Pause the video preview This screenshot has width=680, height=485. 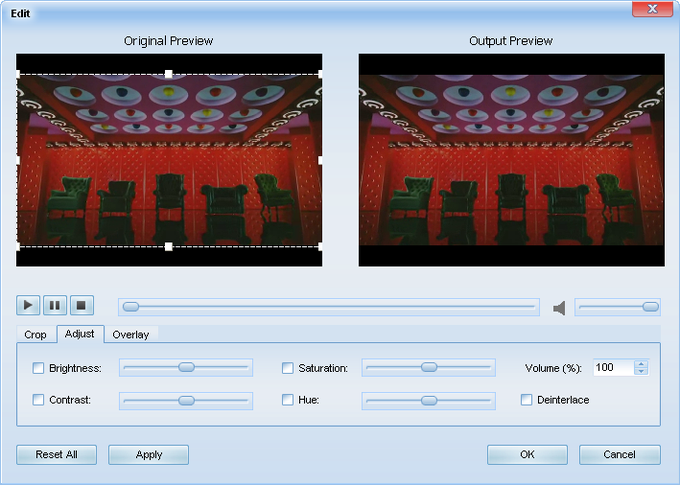tap(55, 305)
